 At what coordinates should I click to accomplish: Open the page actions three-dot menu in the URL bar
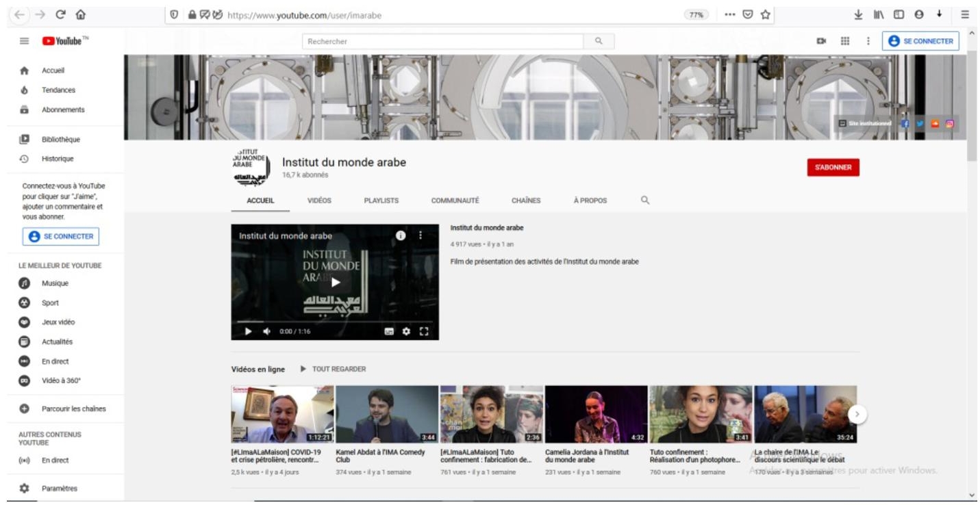(730, 14)
